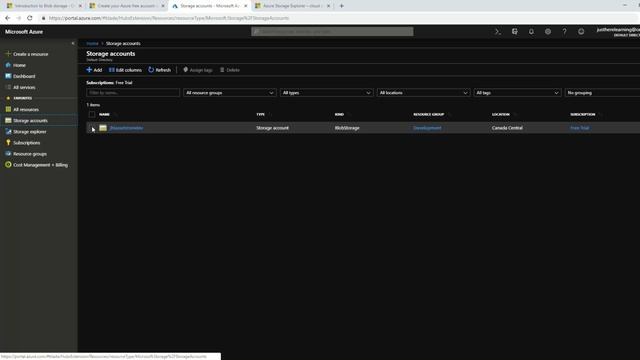Click the browser forward arrow
Viewport: 640px width, 360px height.
tap(18, 18)
